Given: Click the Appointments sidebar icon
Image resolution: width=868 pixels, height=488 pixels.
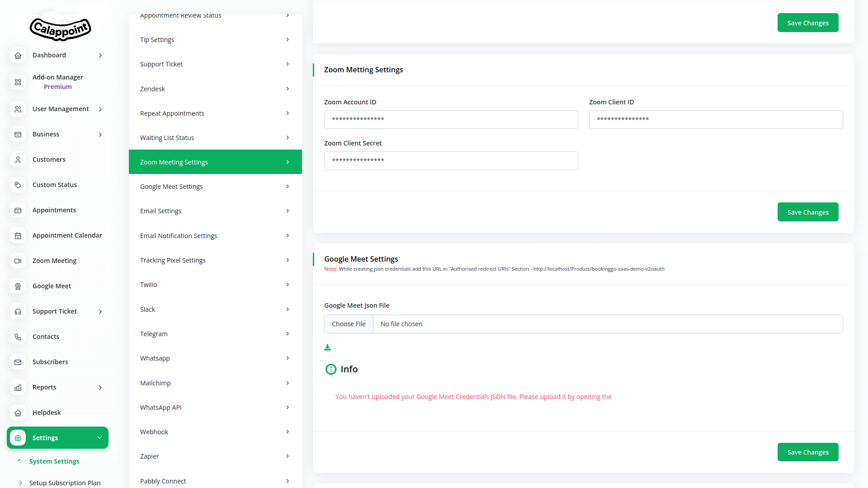Looking at the screenshot, I should [18, 211].
